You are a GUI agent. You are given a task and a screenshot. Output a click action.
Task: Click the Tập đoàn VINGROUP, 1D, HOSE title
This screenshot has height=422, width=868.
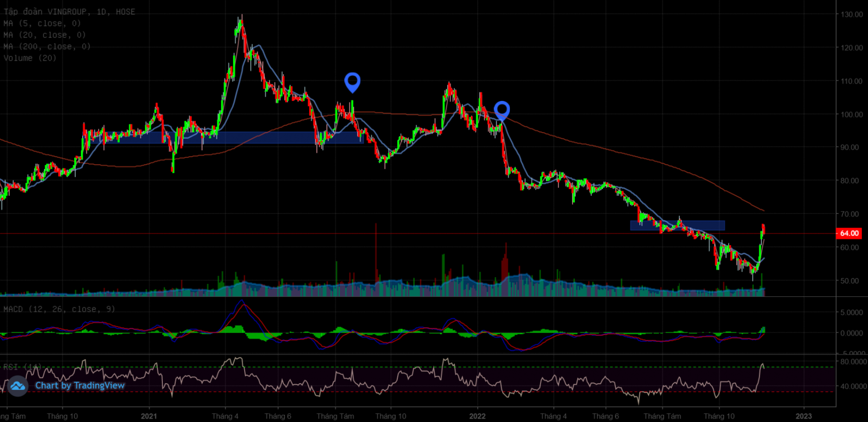click(x=69, y=12)
